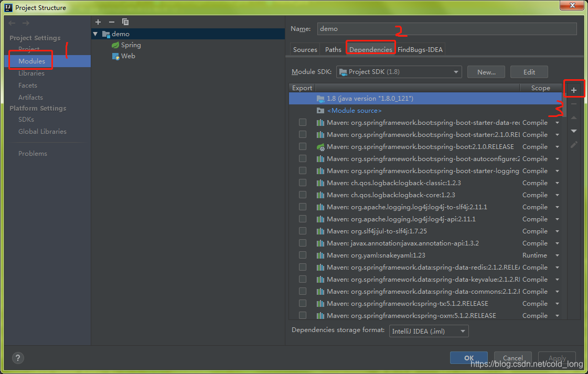Open scope dropdown for spring-boot-starter-logging
This screenshot has width=588, height=374.
point(557,171)
